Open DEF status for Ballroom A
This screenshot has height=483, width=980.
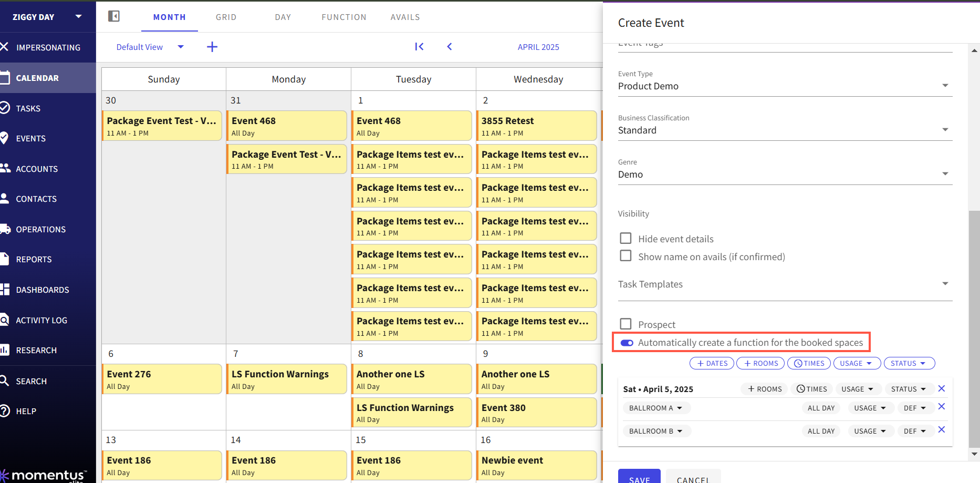coord(915,408)
